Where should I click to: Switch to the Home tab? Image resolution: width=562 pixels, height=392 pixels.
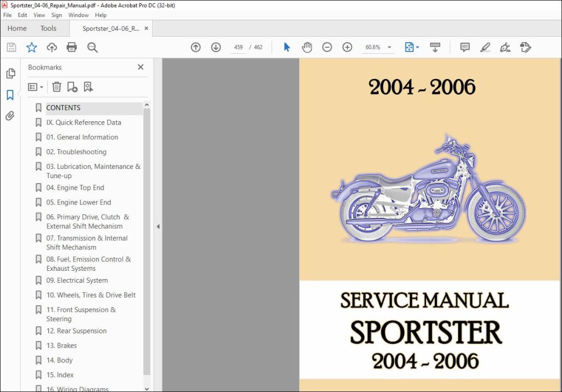(17, 29)
